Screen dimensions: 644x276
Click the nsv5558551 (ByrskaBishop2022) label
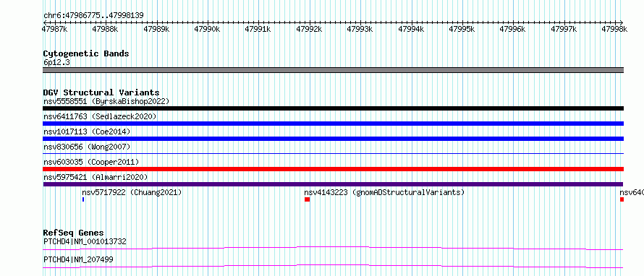(x=106, y=101)
